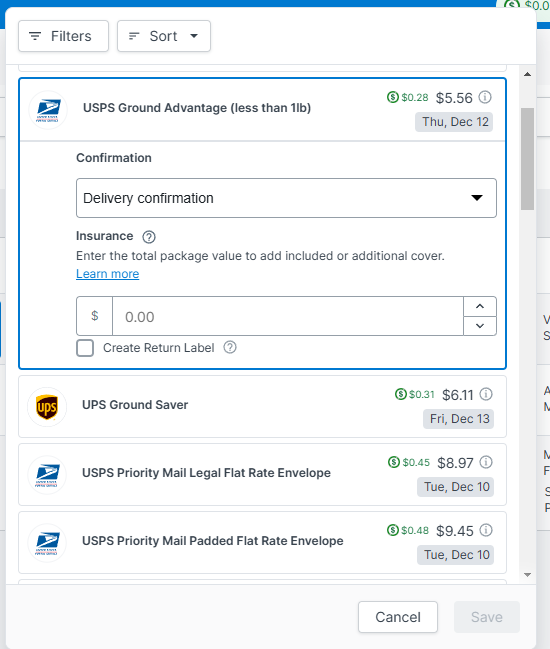Screen dimensions: 550x649
Task: Click info icon next to $8.97 price
Action: (486, 462)
